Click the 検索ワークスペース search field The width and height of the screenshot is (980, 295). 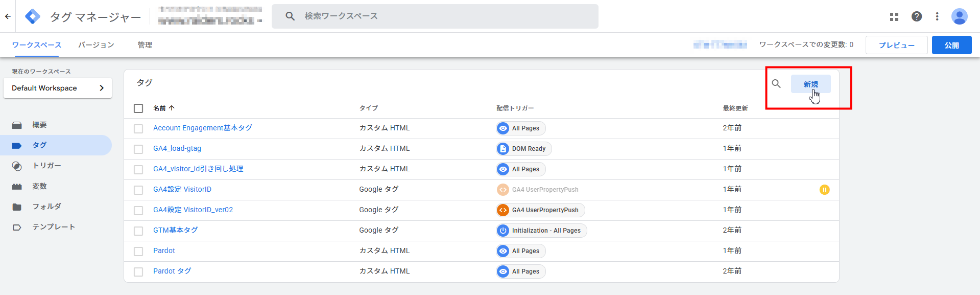[x=434, y=16]
